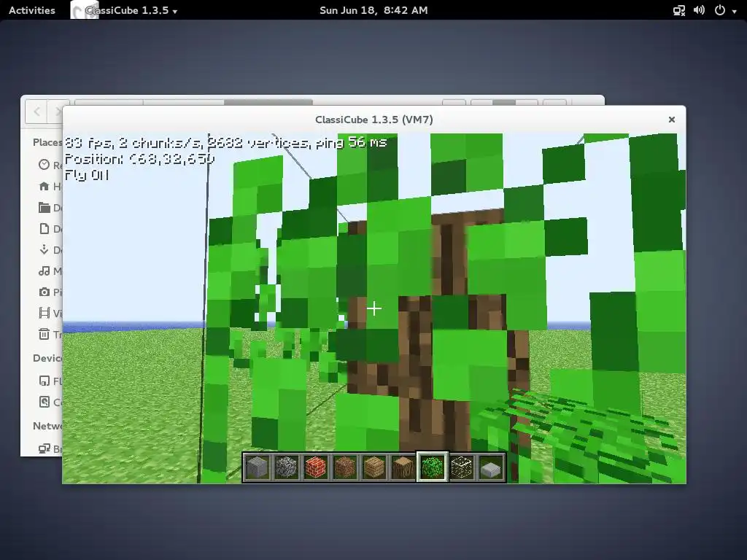This screenshot has width=747, height=560.
Task: Open the floppy device in Files sidebar
Action: [50, 381]
